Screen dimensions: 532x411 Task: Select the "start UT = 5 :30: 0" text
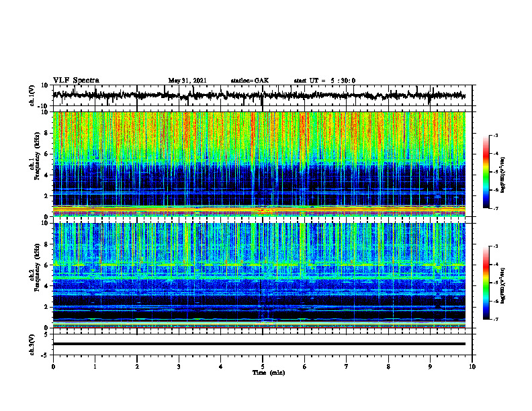click(324, 81)
